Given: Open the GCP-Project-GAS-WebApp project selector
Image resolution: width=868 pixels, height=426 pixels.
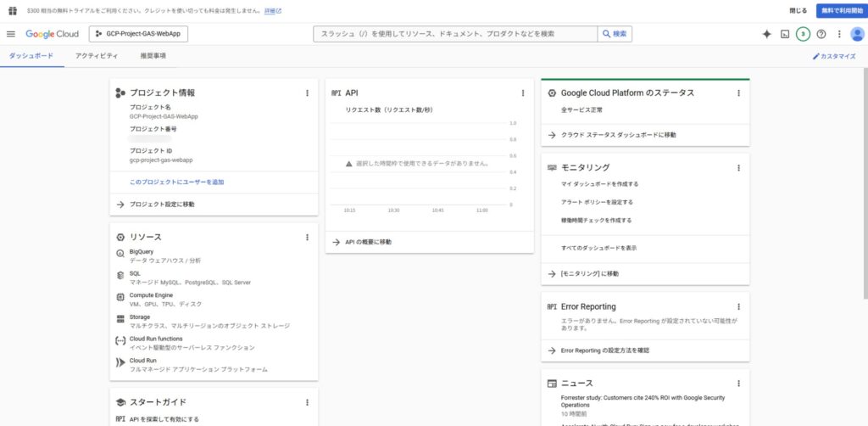Looking at the screenshot, I should click(138, 34).
